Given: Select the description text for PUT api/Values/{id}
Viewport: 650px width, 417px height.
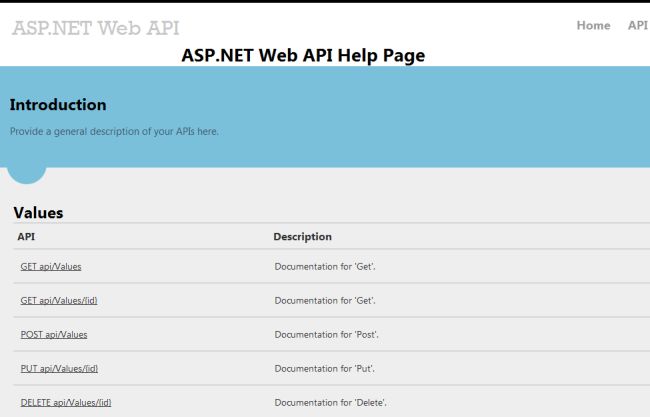Looking at the screenshot, I should 324,369.
